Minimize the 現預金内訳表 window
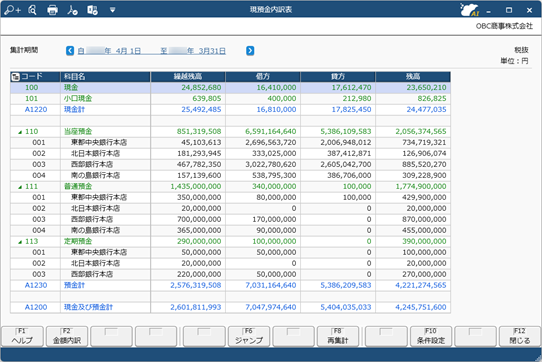542x362 pixels. click(488, 11)
